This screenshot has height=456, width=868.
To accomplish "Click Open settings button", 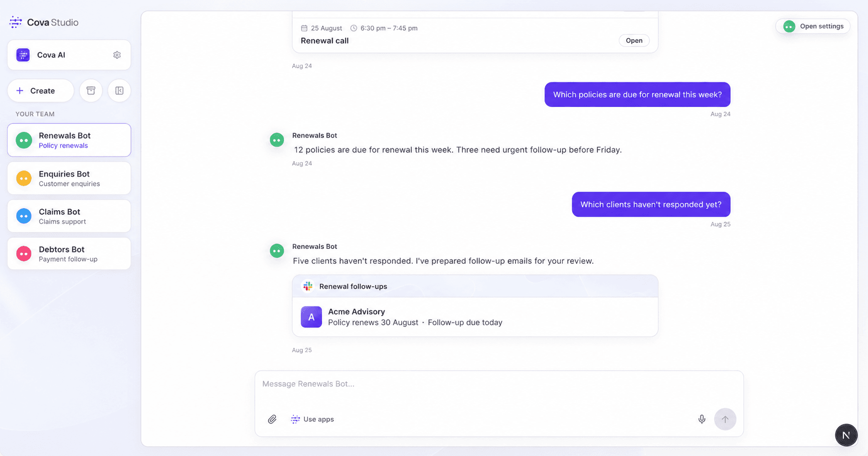I will [813, 26].
